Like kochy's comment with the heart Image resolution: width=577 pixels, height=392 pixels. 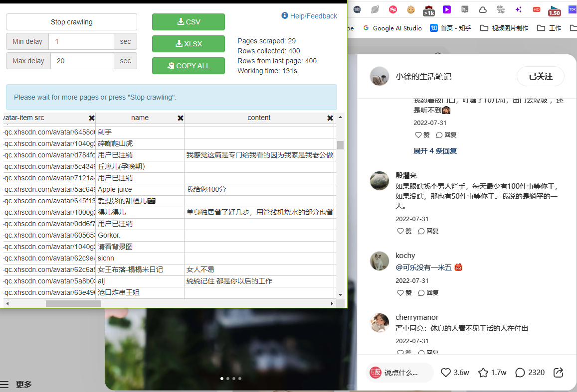point(400,293)
